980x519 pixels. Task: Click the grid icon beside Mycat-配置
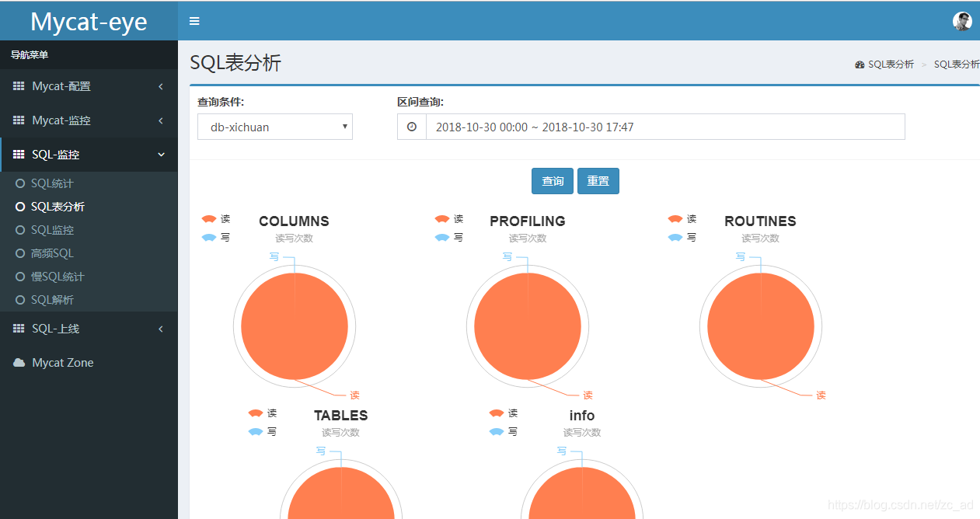tap(19, 86)
